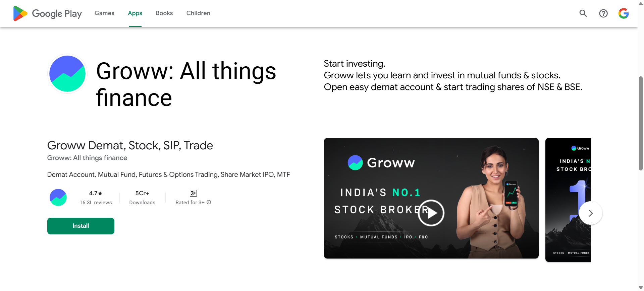Click the Groww: All things finance developer link
Screen dimensions: 644x291
(x=87, y=158)
